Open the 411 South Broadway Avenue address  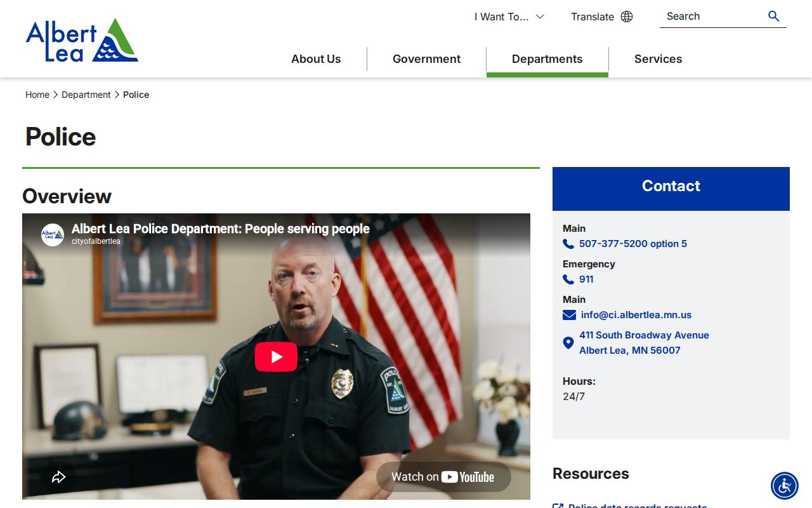(x=644, y=343)
